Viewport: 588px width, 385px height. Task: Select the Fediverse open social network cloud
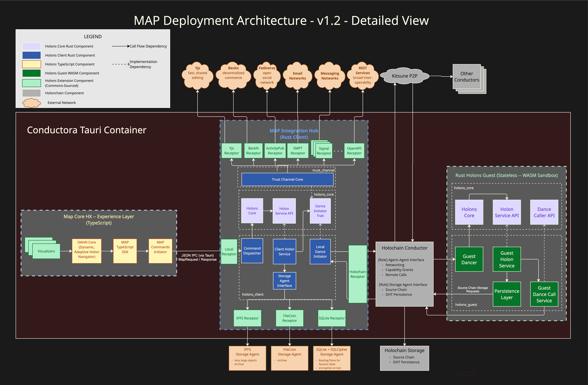(267, 75)
